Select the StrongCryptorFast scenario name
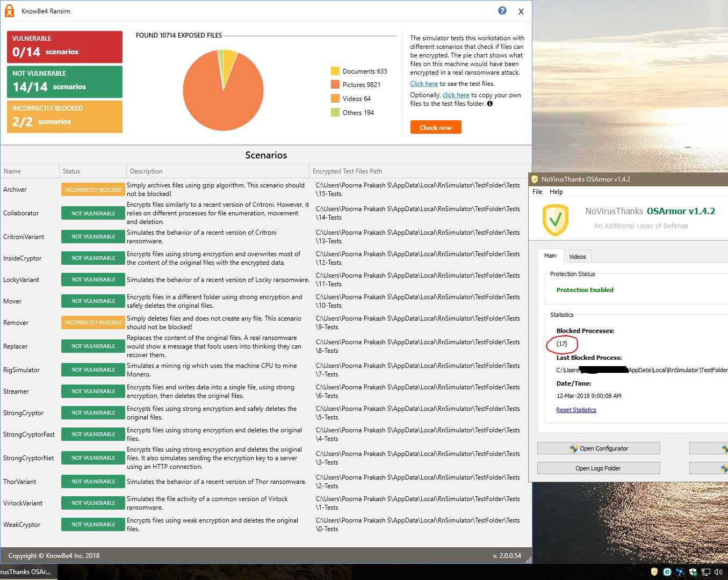 click(29, 434)
